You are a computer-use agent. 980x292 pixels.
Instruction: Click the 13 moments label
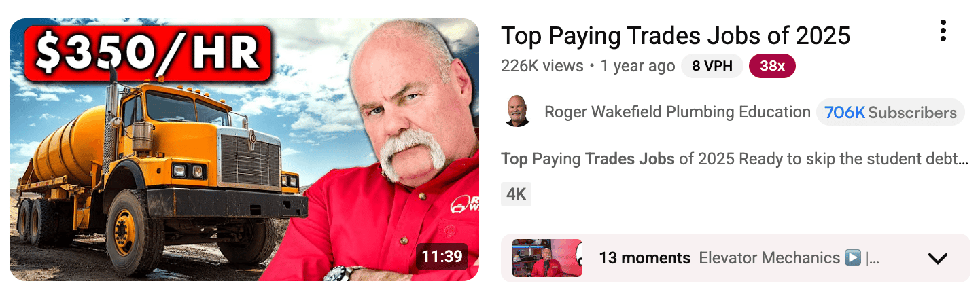click(644, 258)
